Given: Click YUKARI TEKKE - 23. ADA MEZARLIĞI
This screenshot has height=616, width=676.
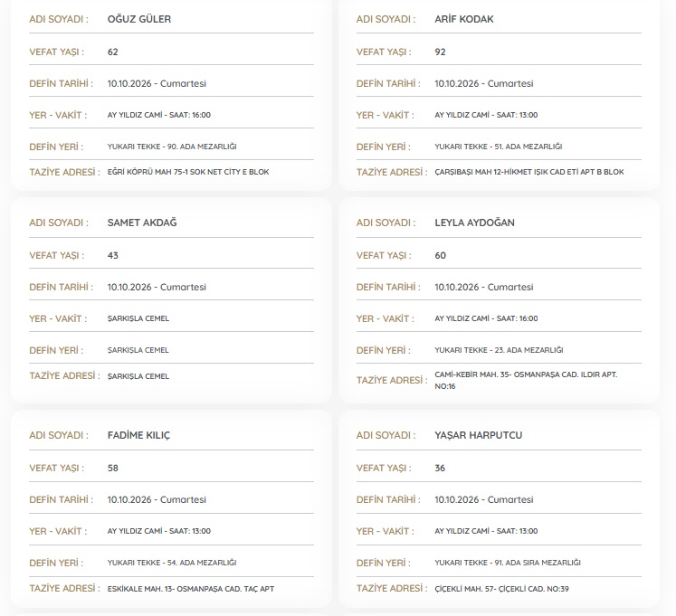Looking at the screenshot, I should click(499, 350).
